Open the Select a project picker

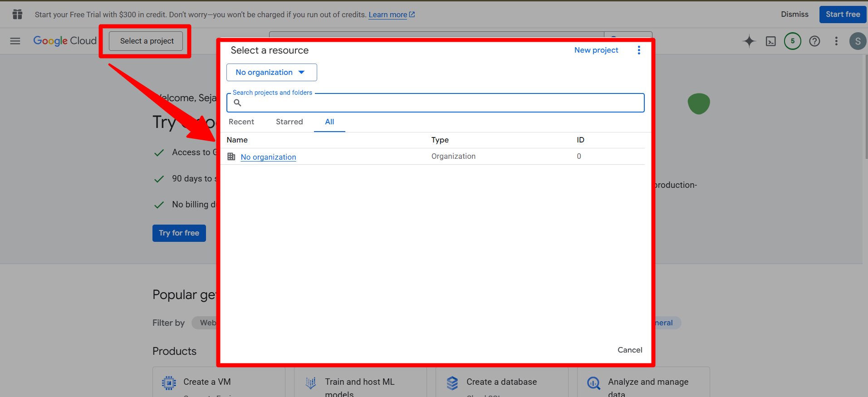tap(146, 41)
